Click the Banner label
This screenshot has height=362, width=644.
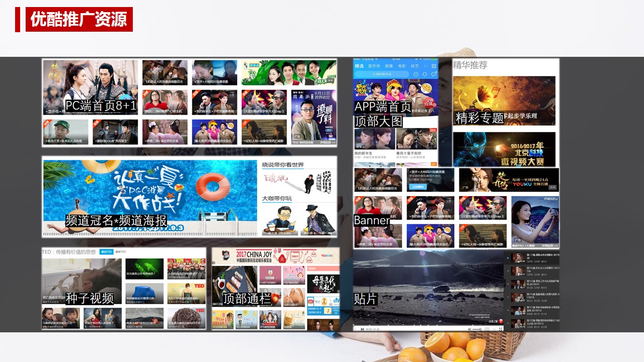pyautogui.click(x=371, y=220)
